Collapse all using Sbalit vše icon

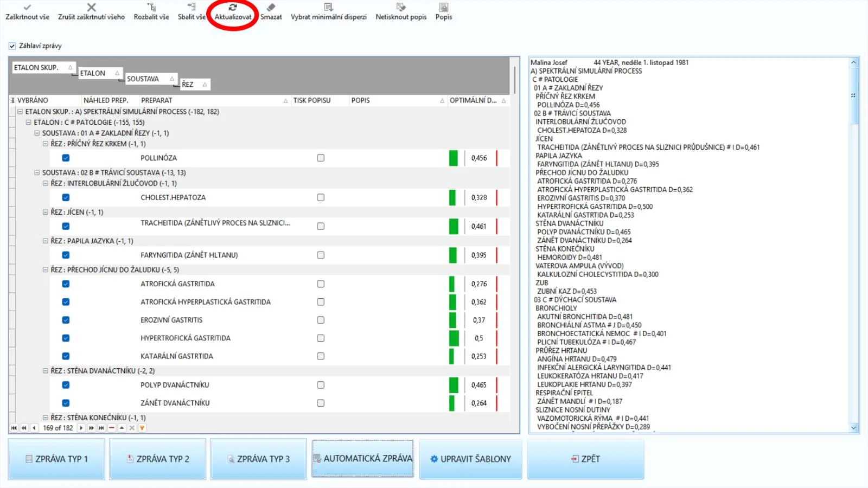coord(192,7)
